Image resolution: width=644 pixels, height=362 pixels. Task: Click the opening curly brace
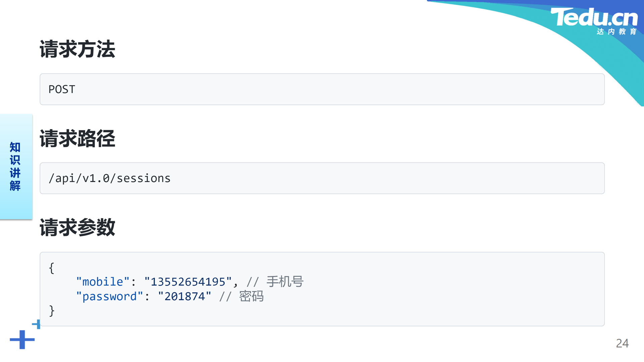pyautogui.click(x=51, y=268)
